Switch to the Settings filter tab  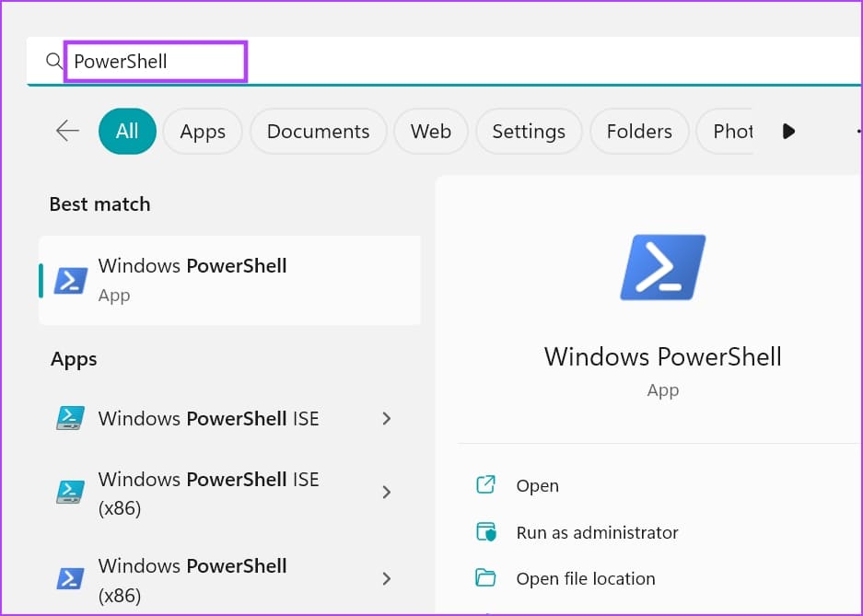point(529,132)
